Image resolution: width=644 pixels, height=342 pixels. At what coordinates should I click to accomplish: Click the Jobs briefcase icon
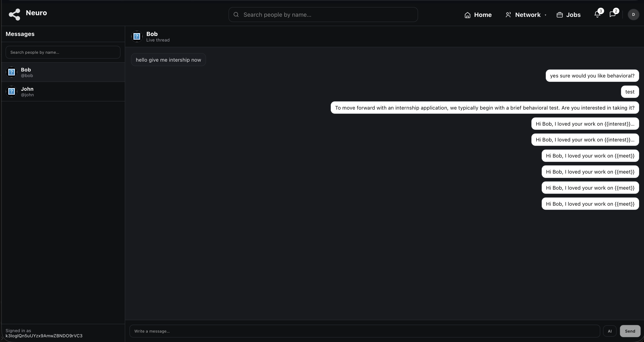click(x=560, y=15)
